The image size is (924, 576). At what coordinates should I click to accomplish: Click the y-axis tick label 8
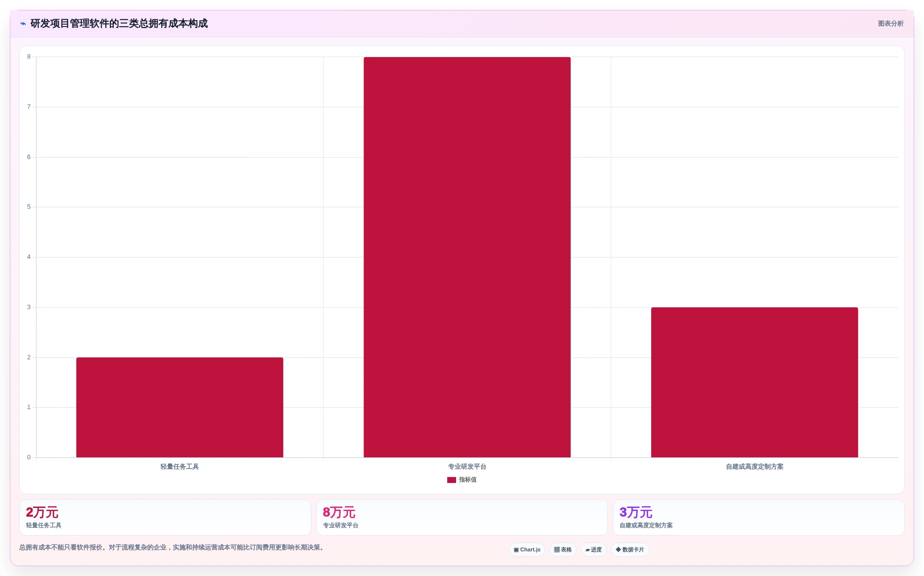coord(29,57)
